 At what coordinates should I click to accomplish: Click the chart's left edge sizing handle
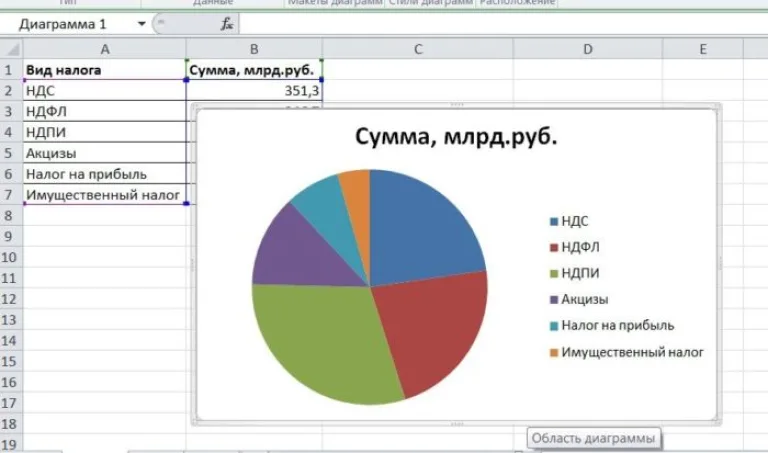(192, 265)
